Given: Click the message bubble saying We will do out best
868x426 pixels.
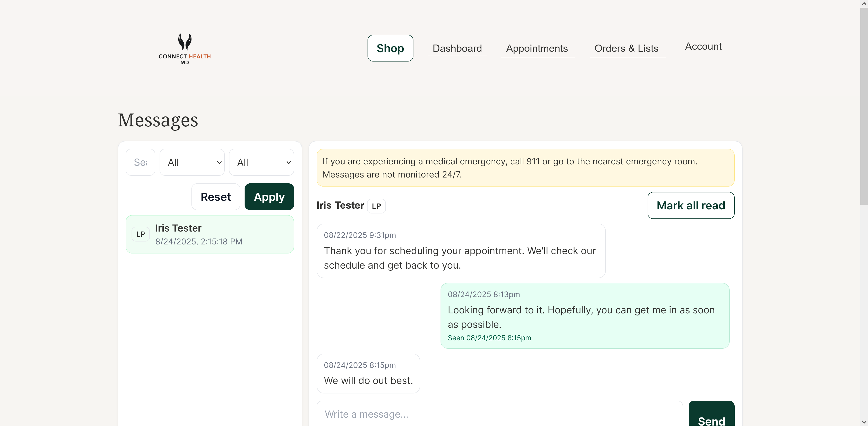Looking at the screenshot, I should (x=368, y=373).
